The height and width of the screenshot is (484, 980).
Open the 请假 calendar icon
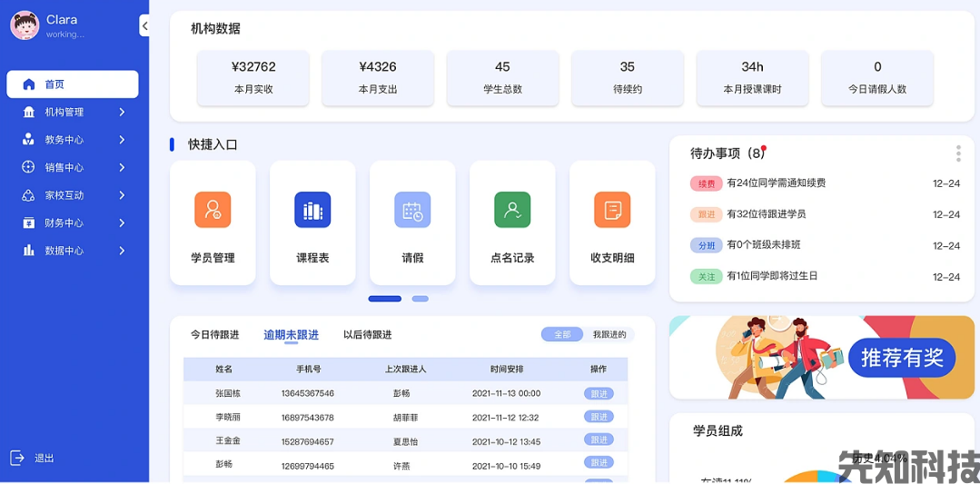[412, 209]
